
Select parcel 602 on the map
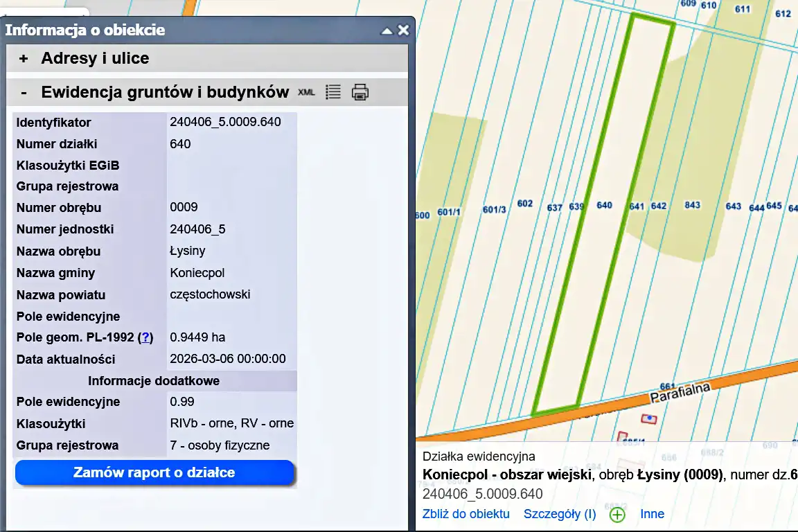525,204
